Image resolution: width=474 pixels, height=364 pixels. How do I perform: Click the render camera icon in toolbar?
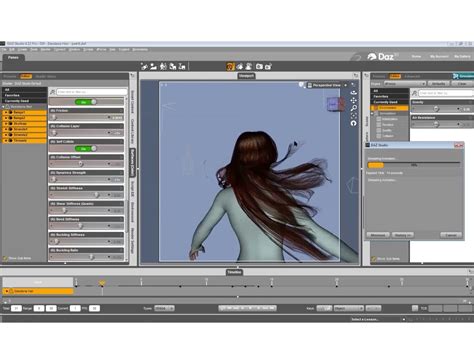tap(259, 67)
